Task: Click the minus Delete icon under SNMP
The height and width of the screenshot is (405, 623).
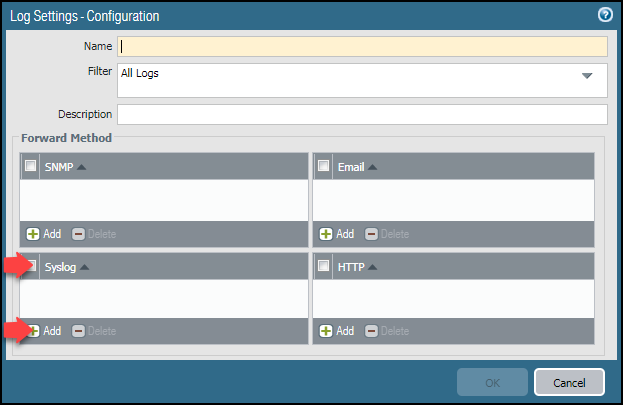Action: tap(78, 234)
